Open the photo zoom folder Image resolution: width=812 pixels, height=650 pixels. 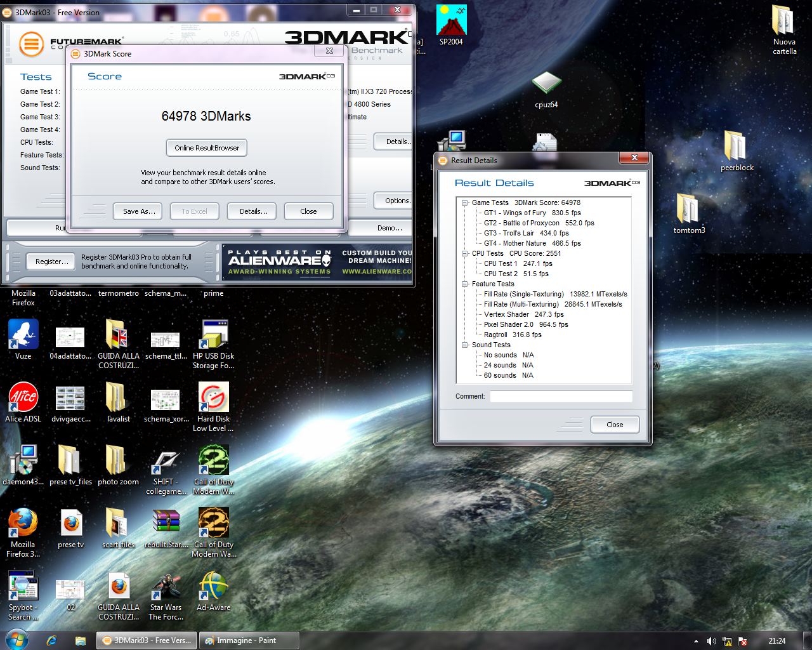(119, 465)
